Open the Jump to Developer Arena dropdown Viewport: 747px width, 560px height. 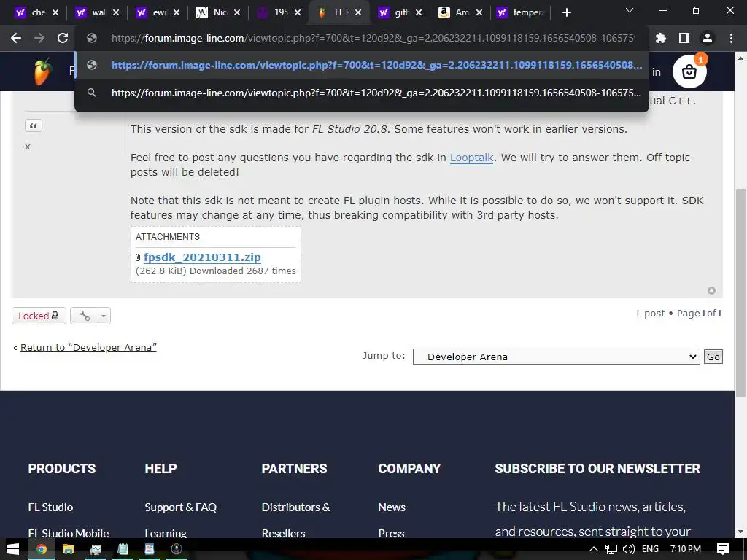[x=556, y=357]
